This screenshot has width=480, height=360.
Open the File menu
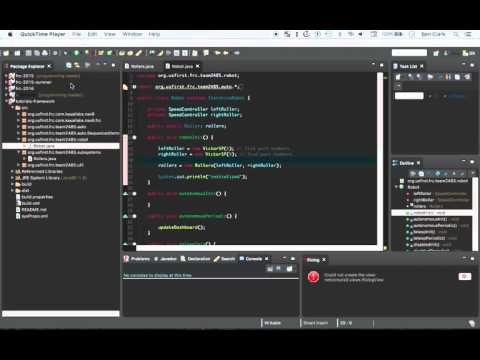coord(77,34)
